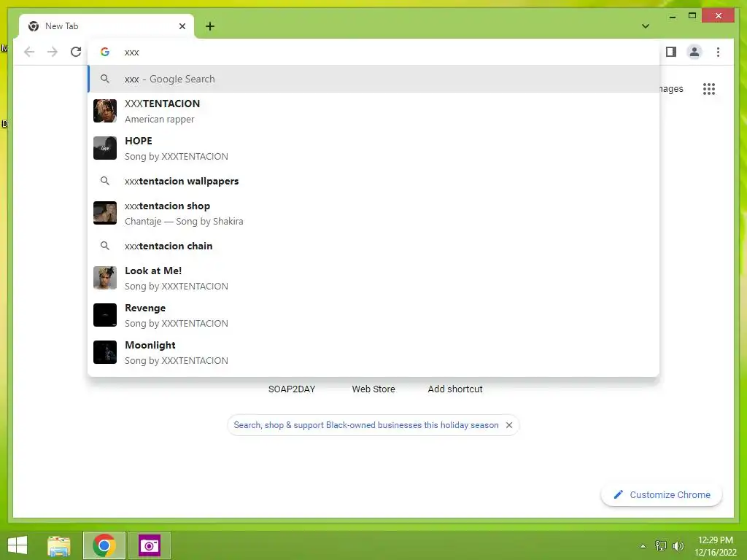
Task: Click the Moonlight album thumbnail
Action: pos(105,352)
